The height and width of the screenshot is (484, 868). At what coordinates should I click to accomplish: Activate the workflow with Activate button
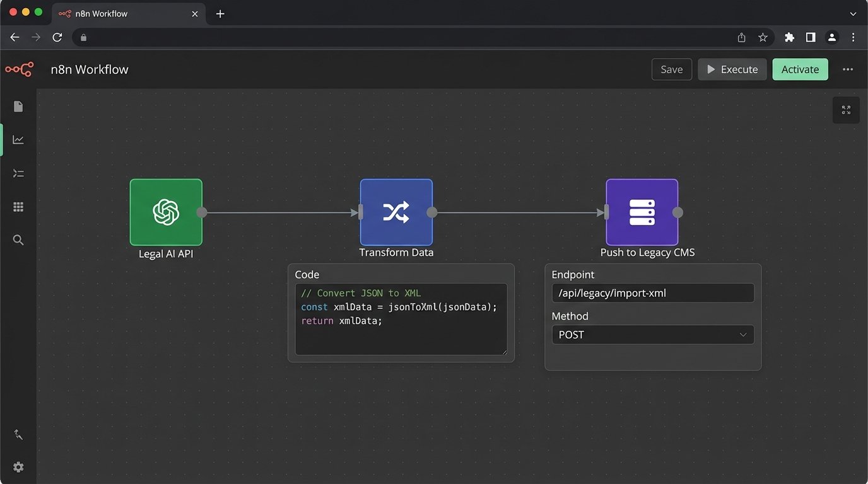[x=800, y=69]
